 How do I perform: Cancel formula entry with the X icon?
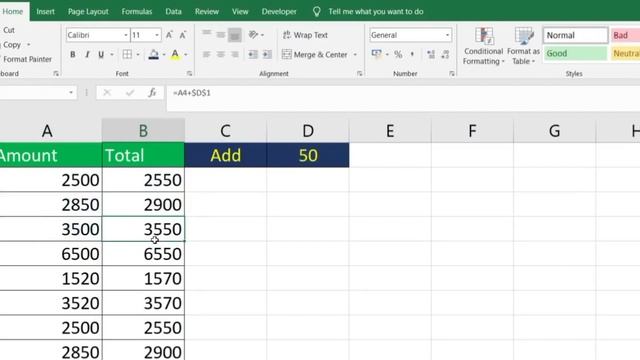[x=107, y=93]
